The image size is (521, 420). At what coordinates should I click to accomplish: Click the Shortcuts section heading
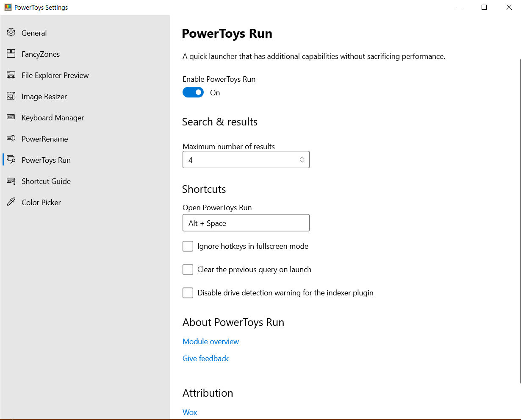(x=204, y=189)
